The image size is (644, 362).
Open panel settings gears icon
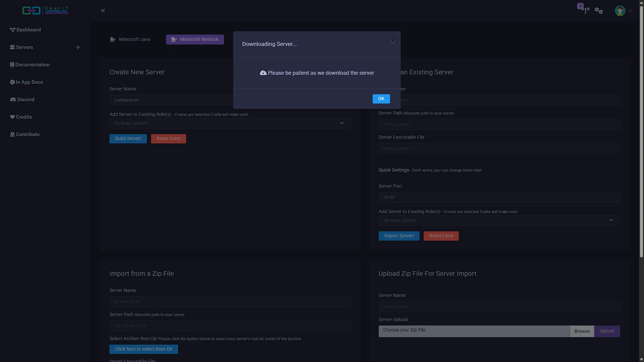(599, 10)
